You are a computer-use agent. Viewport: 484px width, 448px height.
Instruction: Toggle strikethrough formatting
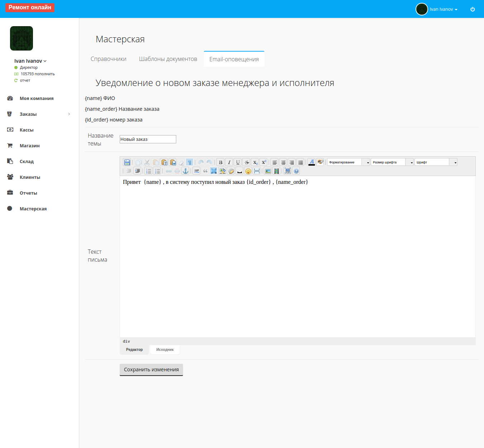coord(246,162)
